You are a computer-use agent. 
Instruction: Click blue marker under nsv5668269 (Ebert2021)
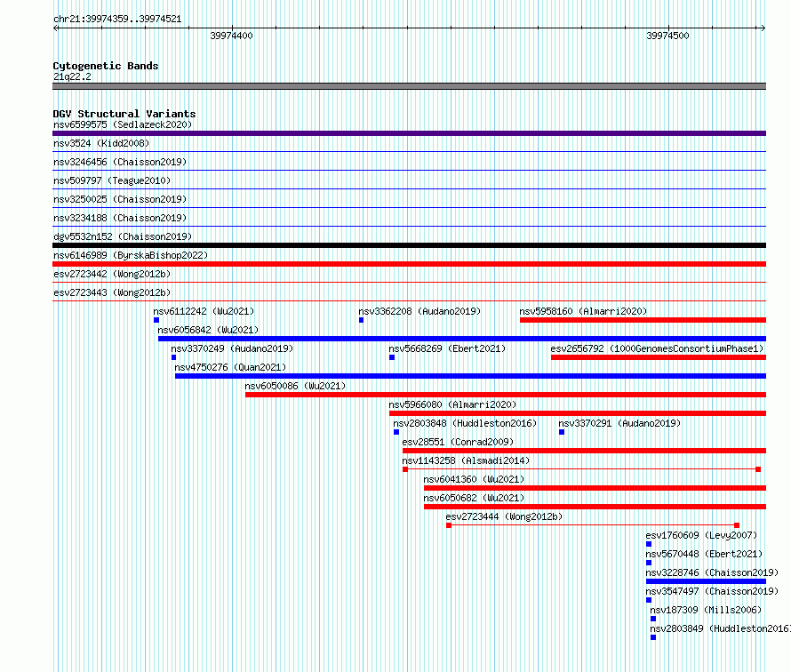392,357
